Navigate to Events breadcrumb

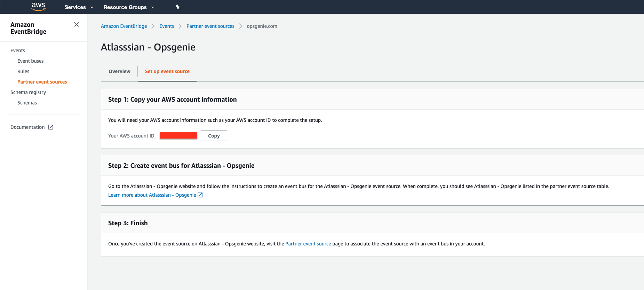coord(167,26)
